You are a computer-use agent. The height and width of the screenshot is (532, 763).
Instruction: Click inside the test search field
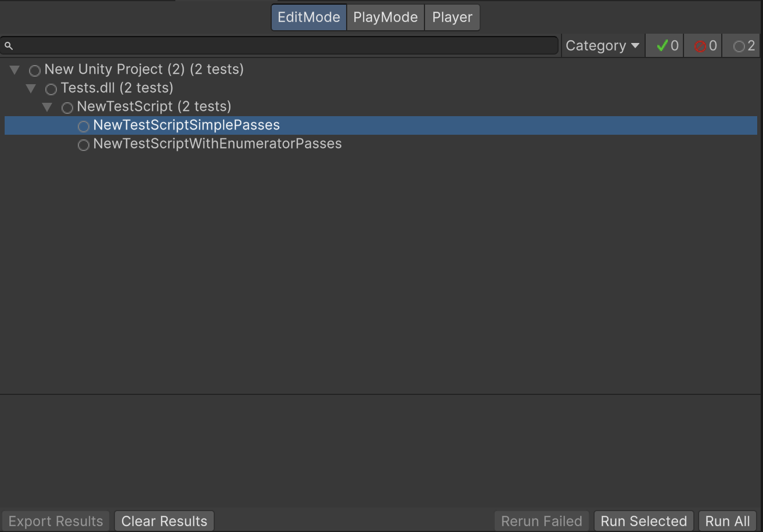(279, 45)
